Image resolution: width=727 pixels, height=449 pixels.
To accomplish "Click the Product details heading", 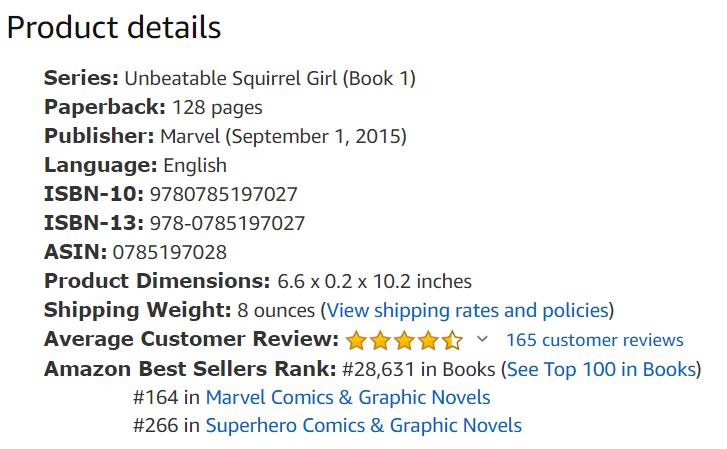I will tap(114, 27).
